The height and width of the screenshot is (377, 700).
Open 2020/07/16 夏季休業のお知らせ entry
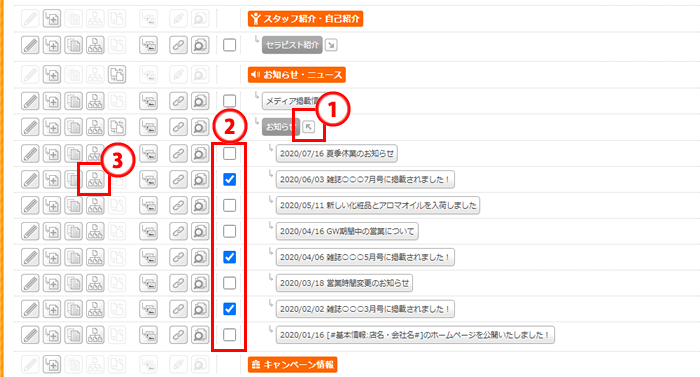pyautogui.click(x=337, y=154)
